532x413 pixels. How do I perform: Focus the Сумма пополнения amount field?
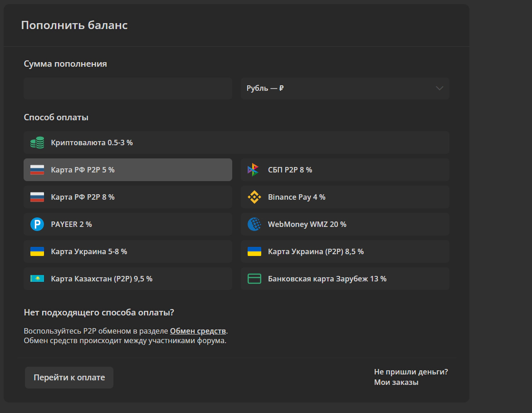click(x=128, y=88)
